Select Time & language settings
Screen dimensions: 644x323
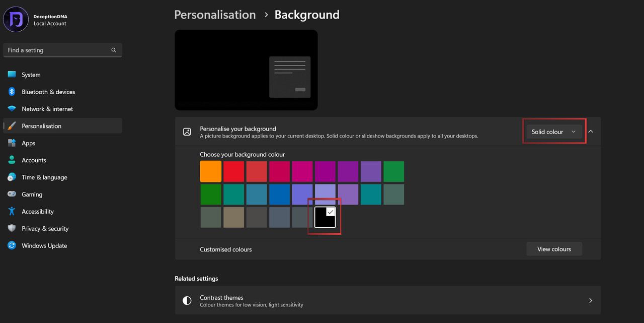44,177
